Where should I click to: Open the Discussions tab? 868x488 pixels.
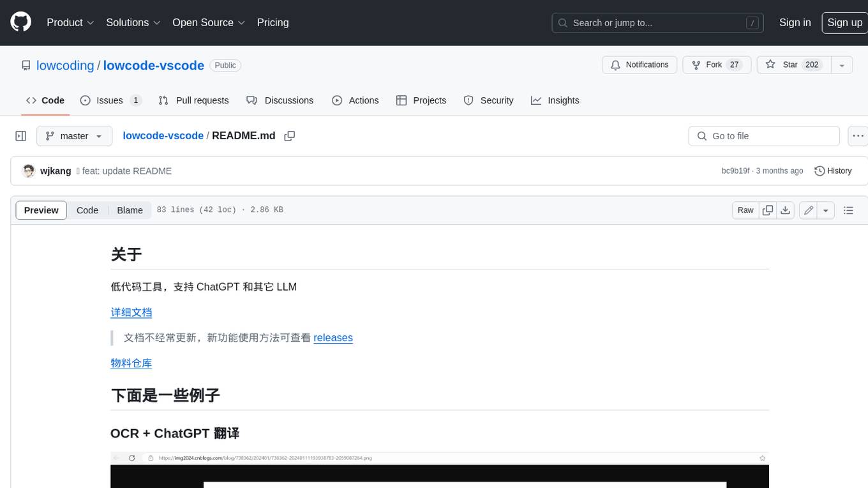click(x=280, y=100)
